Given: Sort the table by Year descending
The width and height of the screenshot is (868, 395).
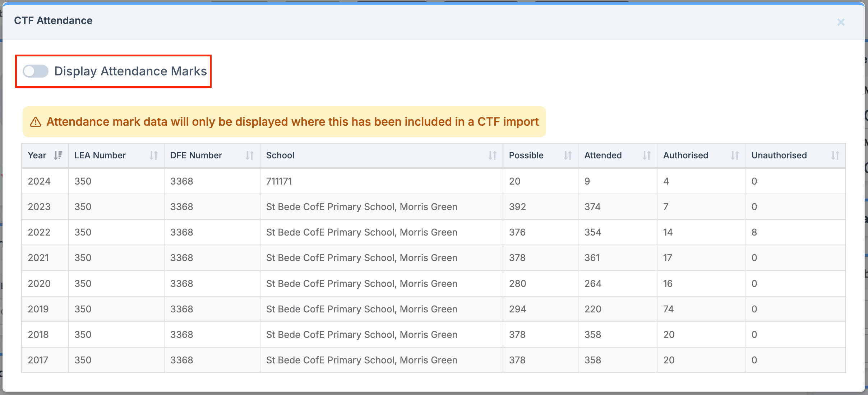Looking at the screenshot, I should [58, 155].
